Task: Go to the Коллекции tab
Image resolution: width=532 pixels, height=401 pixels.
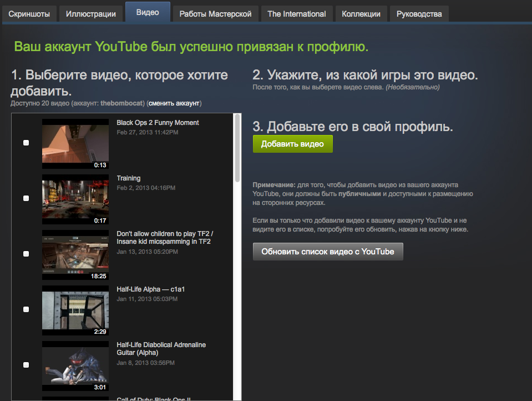Action: click(361, 14)
